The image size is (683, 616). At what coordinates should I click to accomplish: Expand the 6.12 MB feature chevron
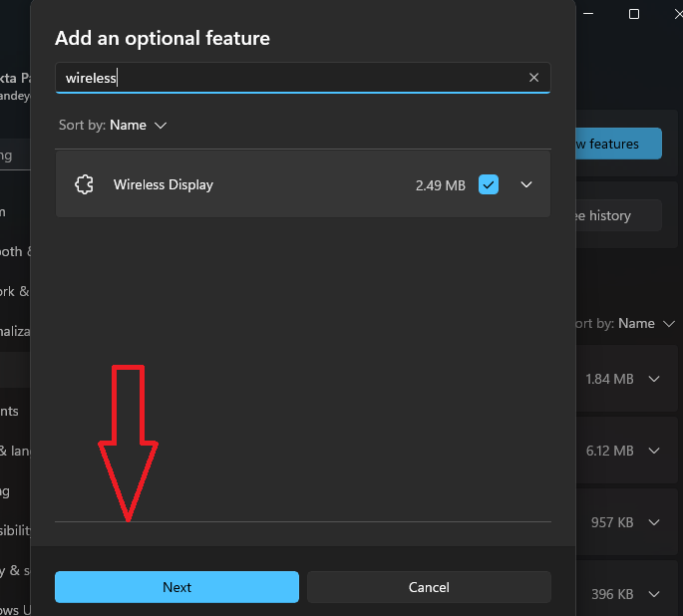click(655, 451)
